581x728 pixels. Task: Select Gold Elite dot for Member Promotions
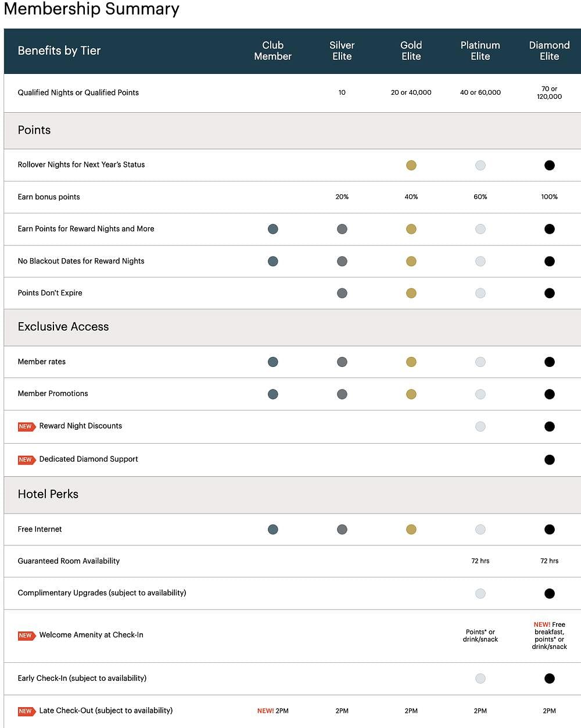411,394
